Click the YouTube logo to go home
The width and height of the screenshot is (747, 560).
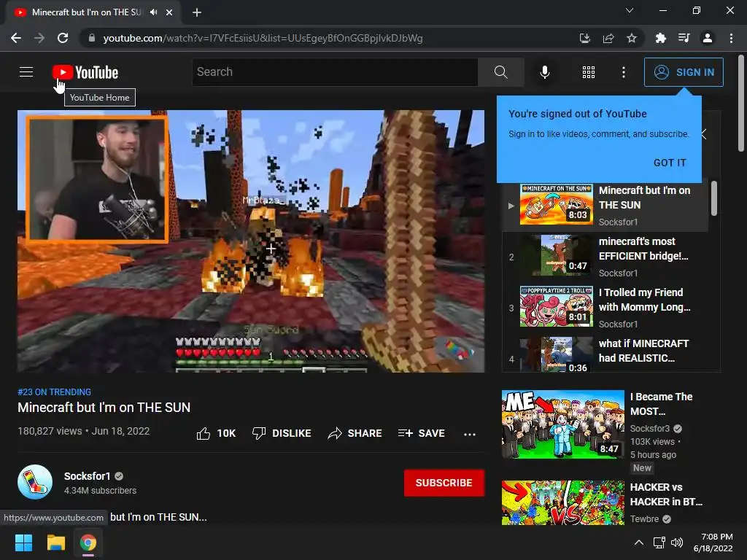point(85,72)
